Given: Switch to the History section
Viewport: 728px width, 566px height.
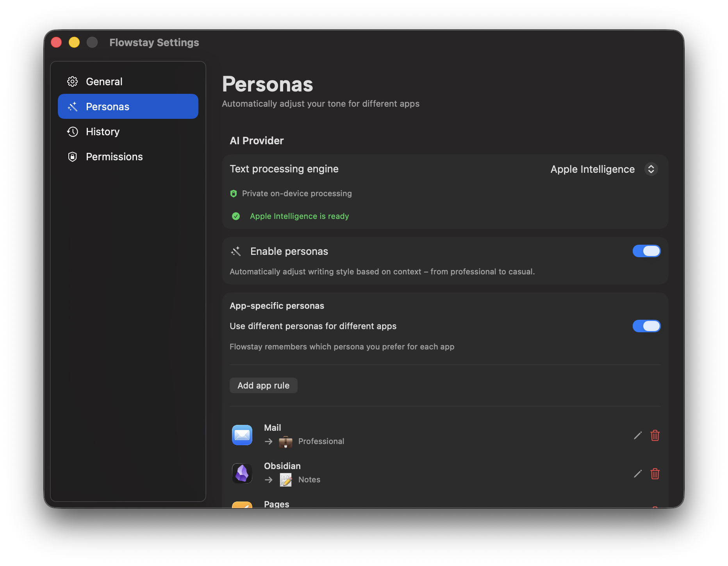Looking at the screenshot, I should click(x=102, y=132).
